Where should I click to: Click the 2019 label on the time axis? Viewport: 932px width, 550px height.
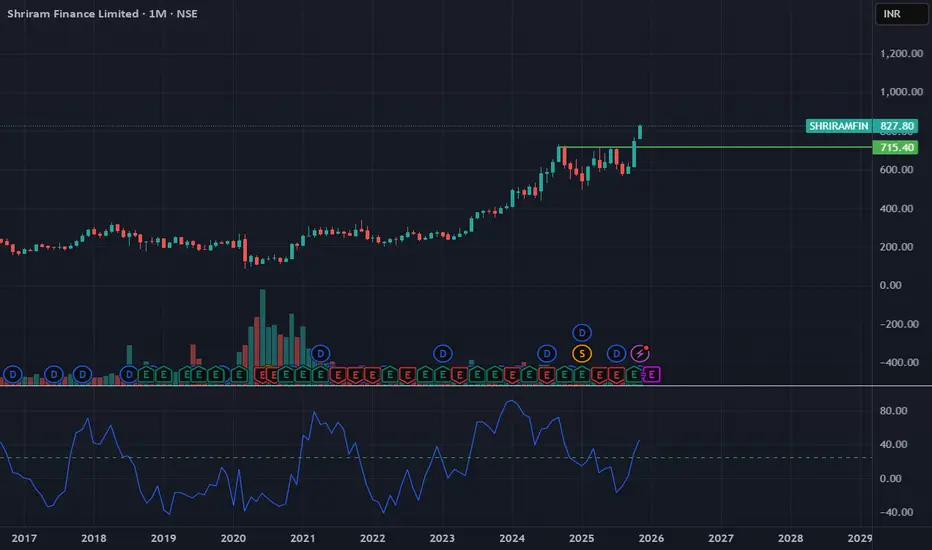(163, 538)
